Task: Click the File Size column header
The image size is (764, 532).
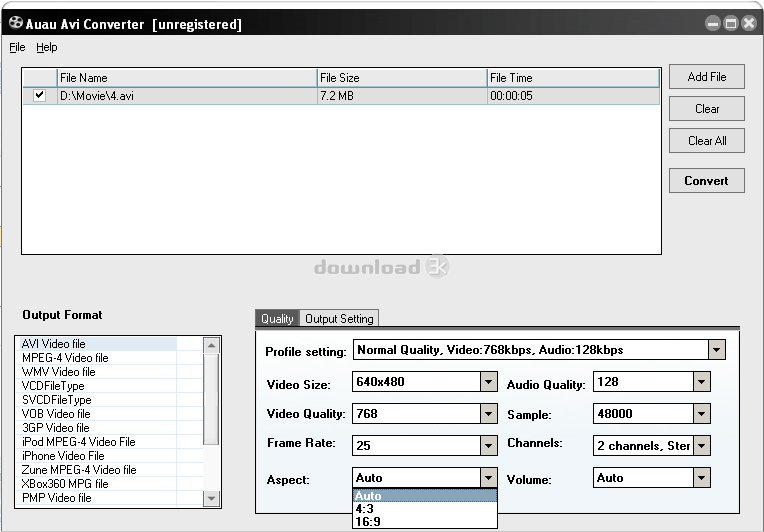Action: (x=402, y=78)
